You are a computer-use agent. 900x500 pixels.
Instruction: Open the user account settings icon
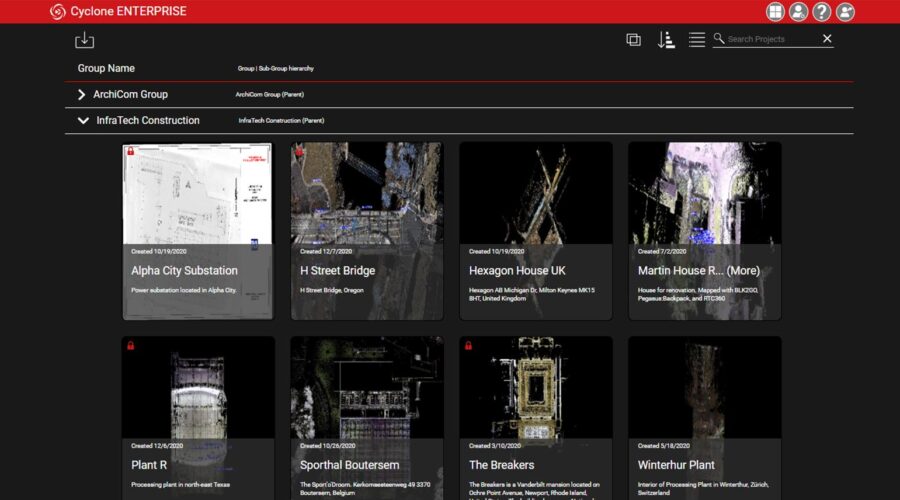click(x=798, y=12)
